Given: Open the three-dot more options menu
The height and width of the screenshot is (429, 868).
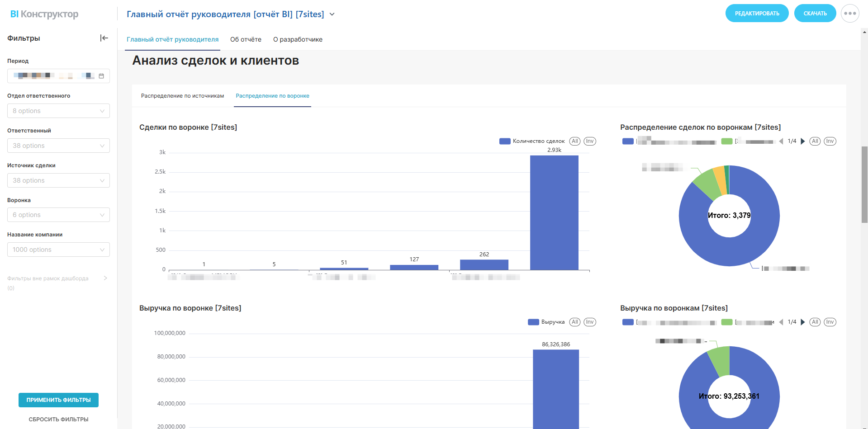Looking at the screenshot, I should click(x=849, y=14).
